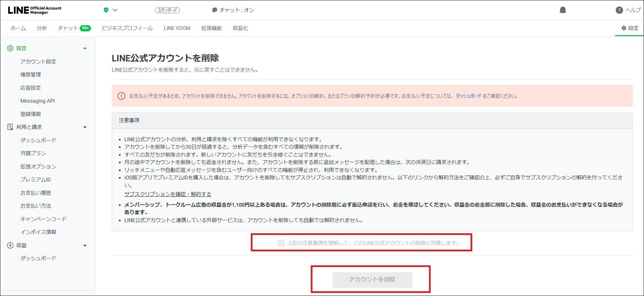Open the LINE VOOM tab
Viewport: 644px width, 296px height.
pyautogui.click(x=177, y=28)
